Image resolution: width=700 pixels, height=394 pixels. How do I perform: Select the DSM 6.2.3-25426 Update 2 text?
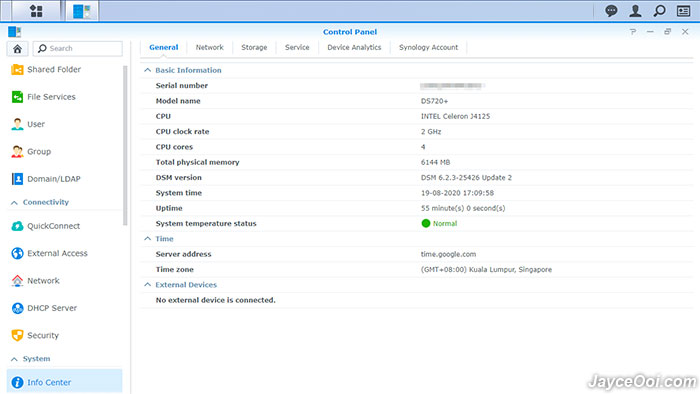click(x=466, y=178)
